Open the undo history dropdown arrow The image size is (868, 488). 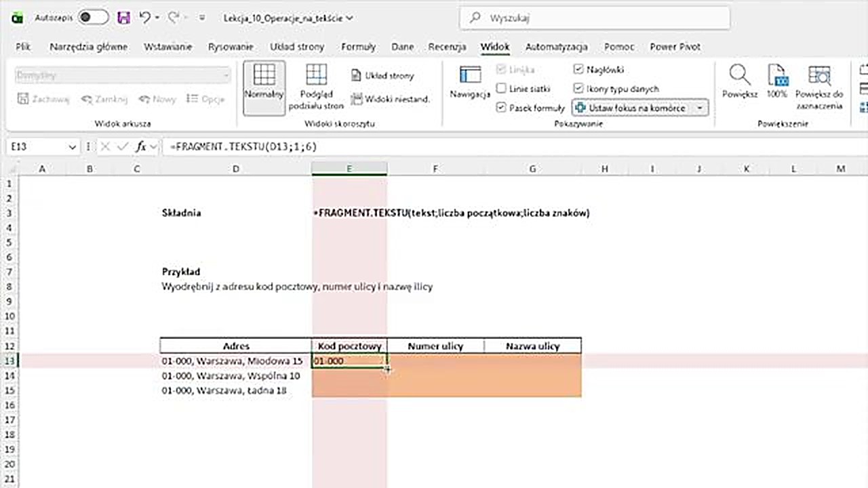click(157, 18)
